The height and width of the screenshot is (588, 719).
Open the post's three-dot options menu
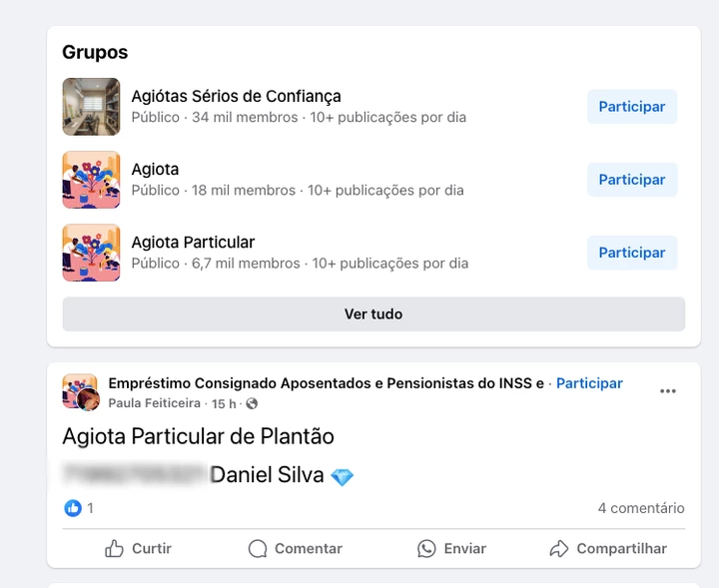coord(668,391)
